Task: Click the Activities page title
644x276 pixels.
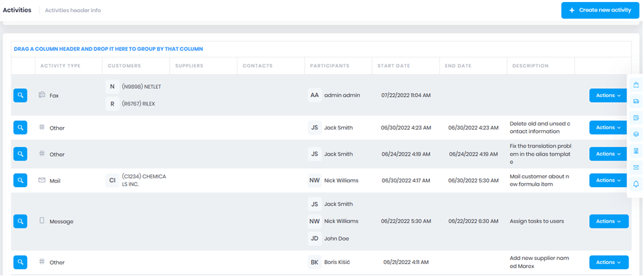Action: pos(17,10)
